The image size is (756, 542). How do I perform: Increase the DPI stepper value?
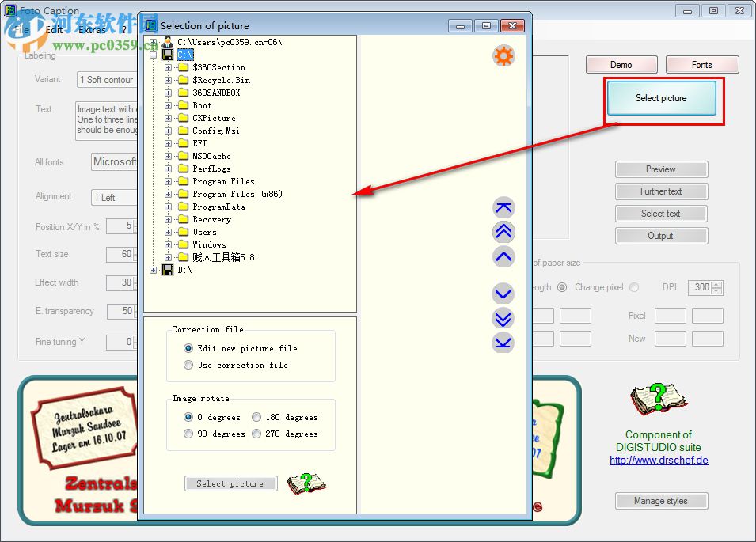[717, 284]
